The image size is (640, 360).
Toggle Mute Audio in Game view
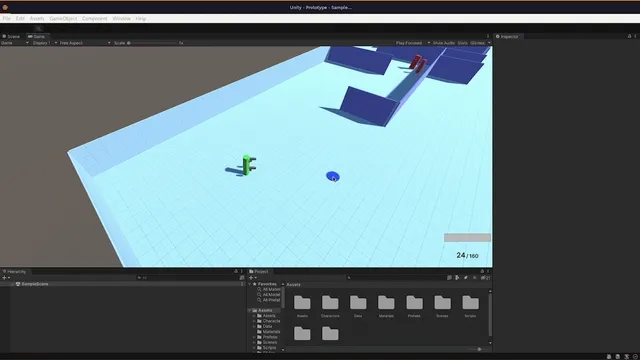[444, 43]
